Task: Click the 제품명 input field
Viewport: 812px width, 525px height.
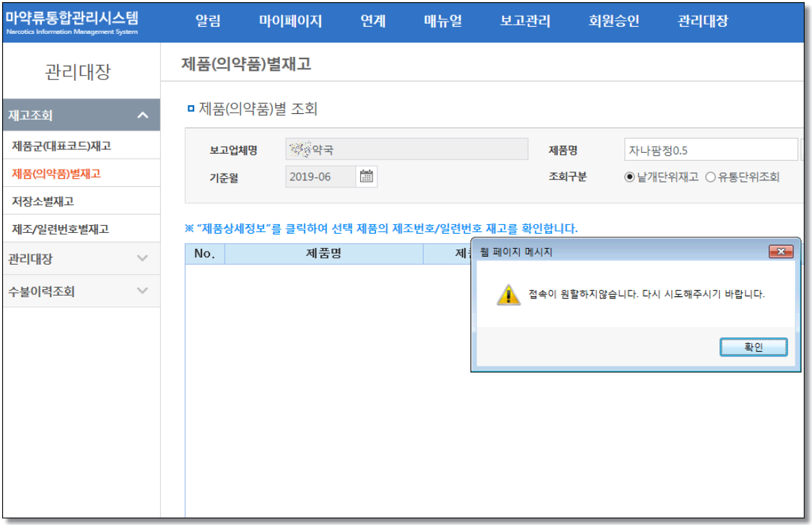Action: pyautogui.click(x=710, y=150)
